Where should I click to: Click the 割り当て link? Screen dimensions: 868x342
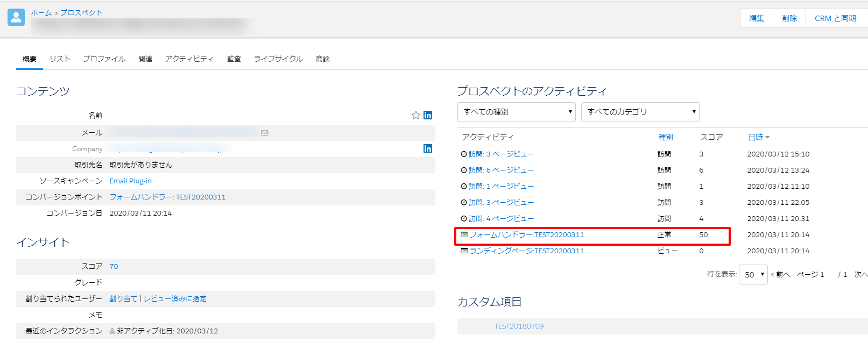123,299
